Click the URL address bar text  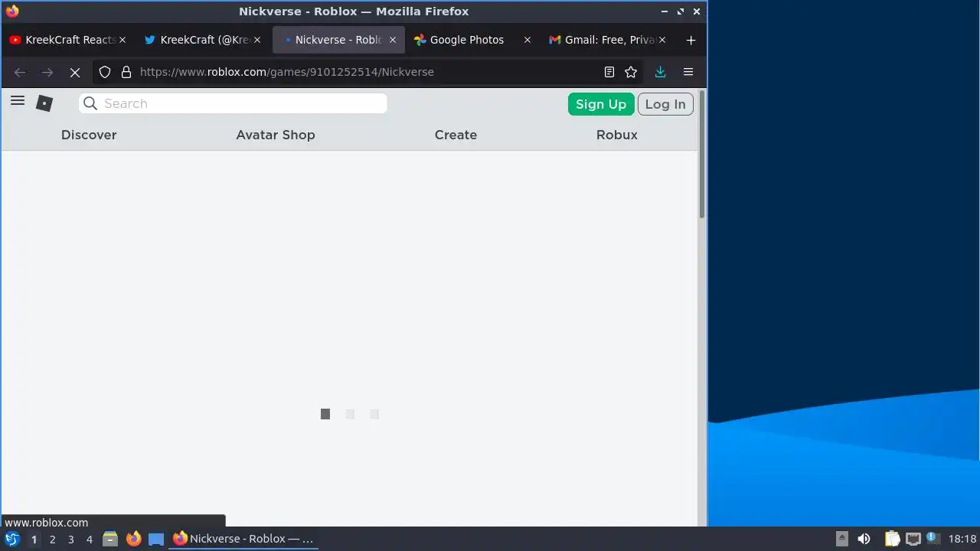pyautogui.click(x=287, y=72)
